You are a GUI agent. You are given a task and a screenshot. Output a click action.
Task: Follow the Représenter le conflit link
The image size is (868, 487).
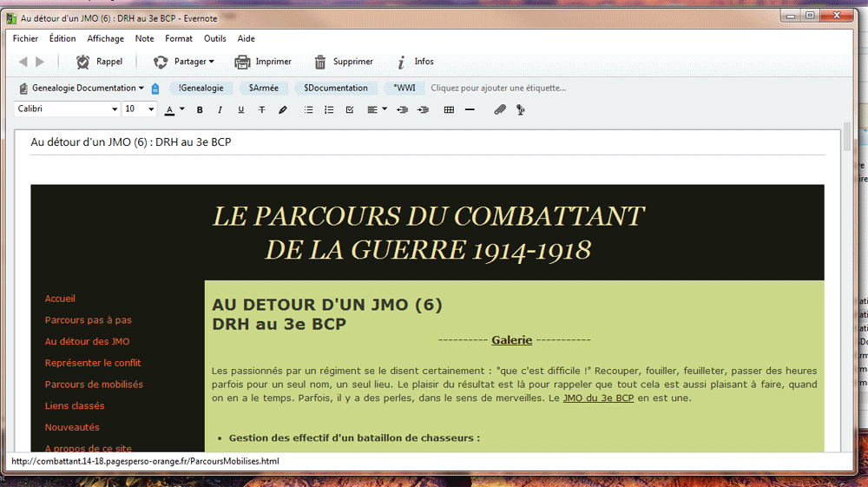coord(93,363)
